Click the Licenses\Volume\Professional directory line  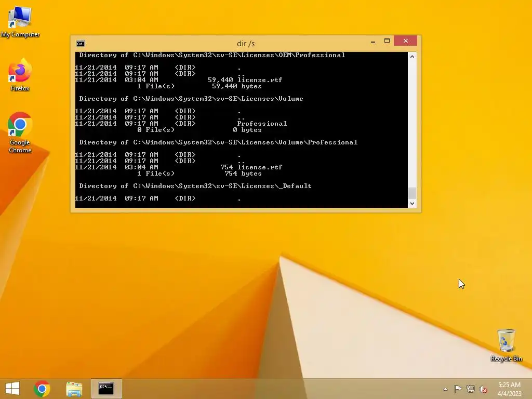pyautogui.click(x=218, y=142)
